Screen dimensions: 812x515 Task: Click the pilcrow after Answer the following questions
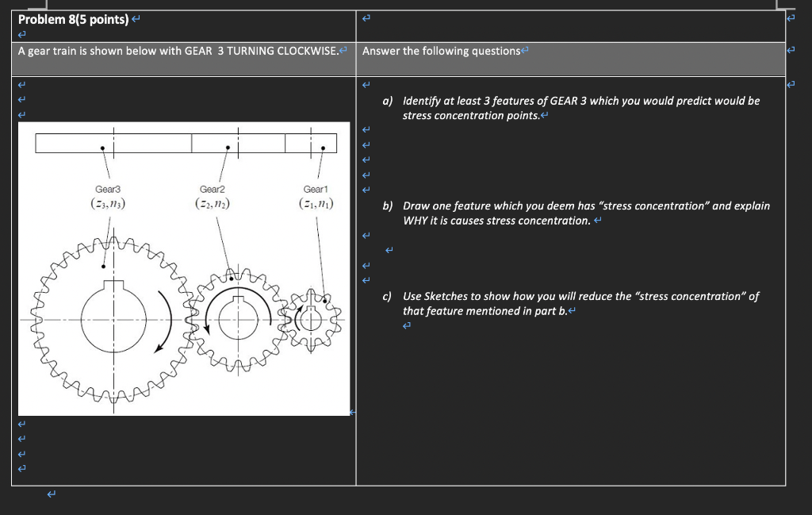[523, 49]
